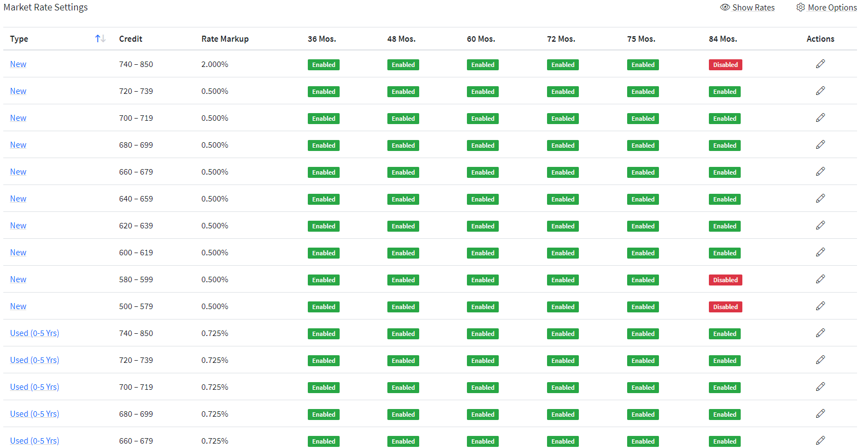Toggle 48 Mos. Enabled badge for Used 680 – 699
This screenshot has height=448, width=868.
click(x=403, y=415)
